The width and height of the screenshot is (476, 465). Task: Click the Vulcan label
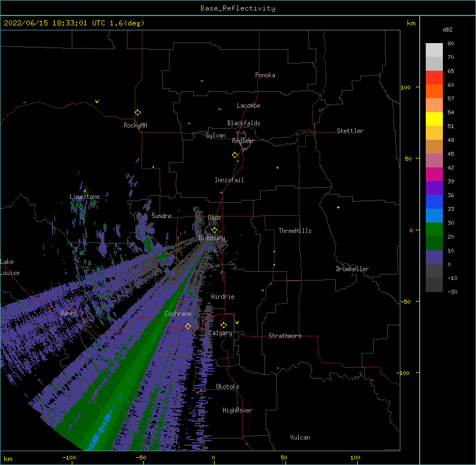click(300, 437)
